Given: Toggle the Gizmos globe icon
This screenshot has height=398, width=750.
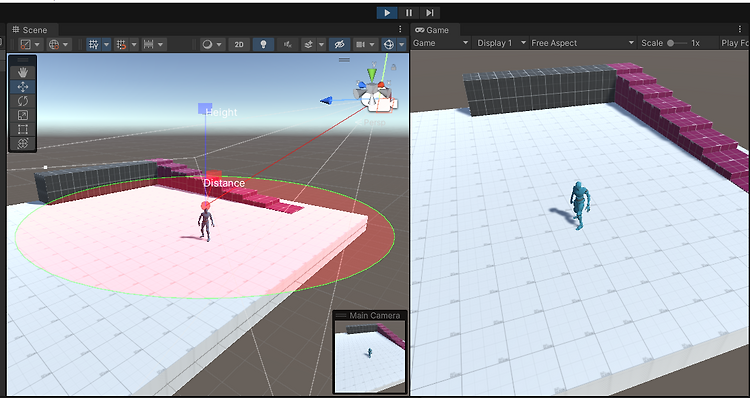Looking at the screenshot, I should [389, 44].
